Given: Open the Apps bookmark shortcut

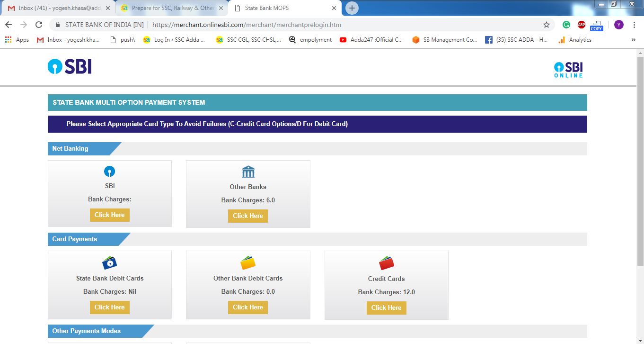Looking at the screenshot, I should tap(17, 40).
